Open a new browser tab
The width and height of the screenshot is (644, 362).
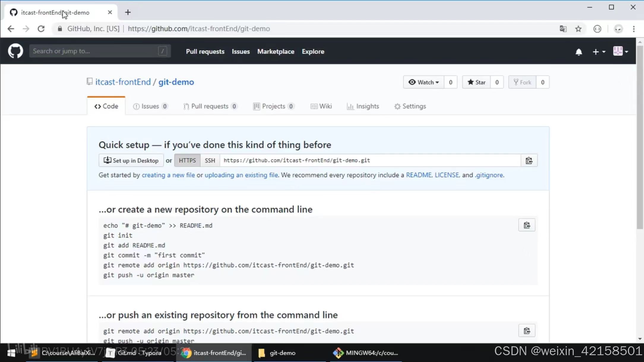(x=128, y=12)
